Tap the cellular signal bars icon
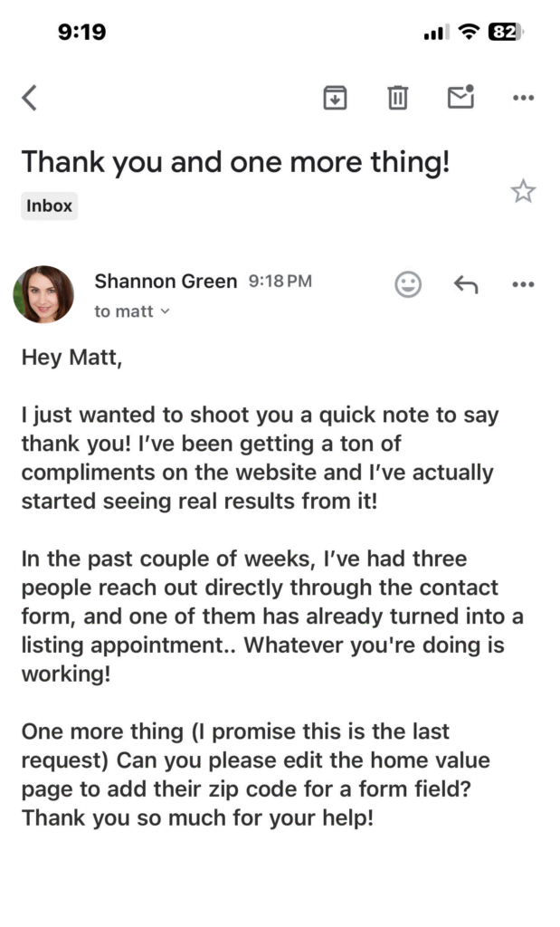 pos(435,33)
